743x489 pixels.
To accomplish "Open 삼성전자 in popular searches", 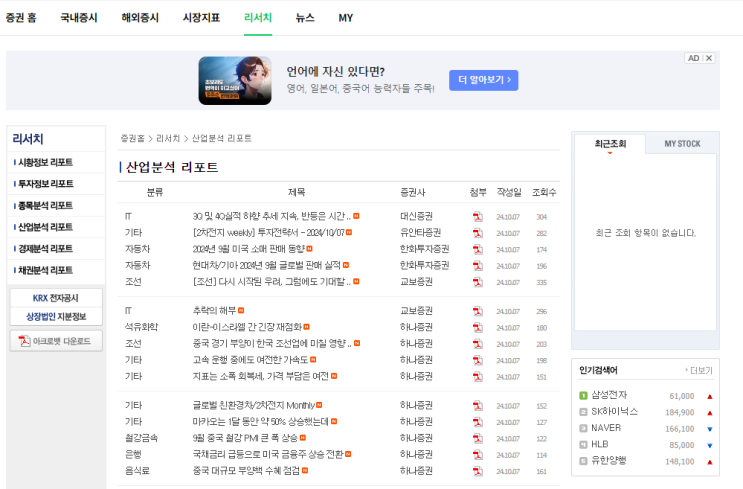I will click(609, 395).
